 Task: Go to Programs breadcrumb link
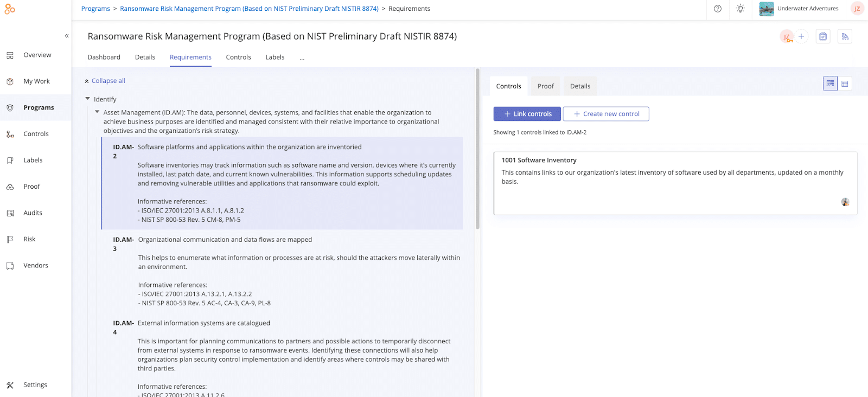pyautogui.click(x=95, y=9)
